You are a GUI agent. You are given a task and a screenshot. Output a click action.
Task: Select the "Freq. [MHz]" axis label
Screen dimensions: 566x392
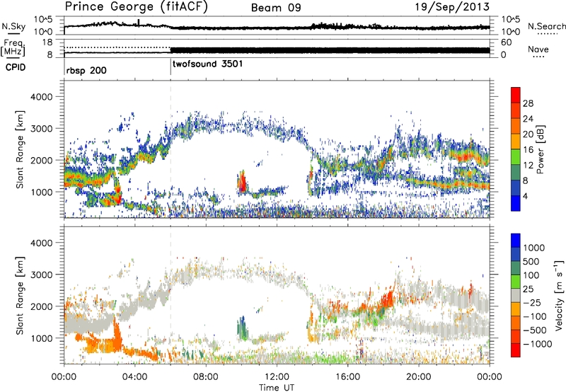[13, 48]
